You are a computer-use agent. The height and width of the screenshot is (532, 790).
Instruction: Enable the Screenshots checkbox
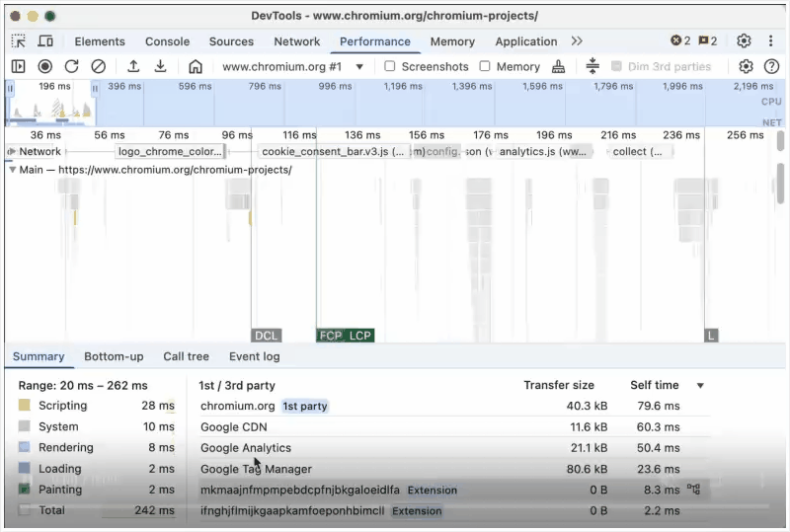(x=389, y=66)
